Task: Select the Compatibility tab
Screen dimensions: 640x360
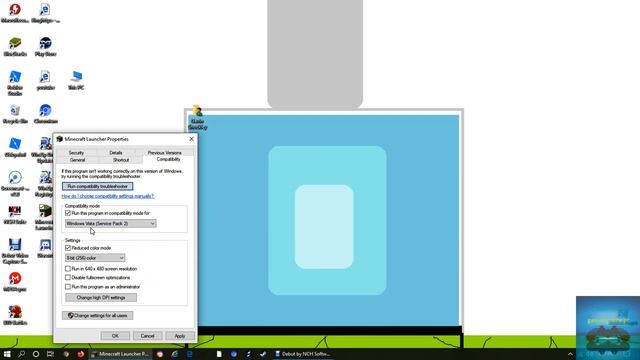Action: (x=168, y=159)
